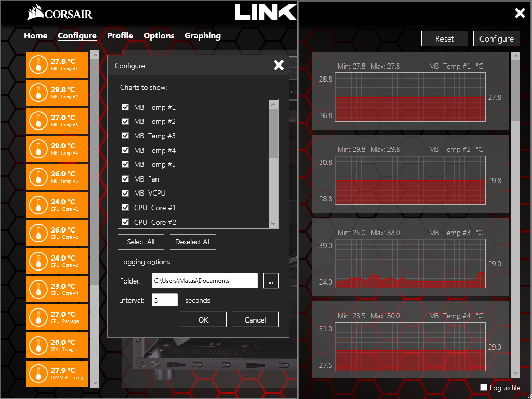The height and width of the screenshot is (399, 532).
Task: Click the Reset button in graph panel
Action: (445, 38)
